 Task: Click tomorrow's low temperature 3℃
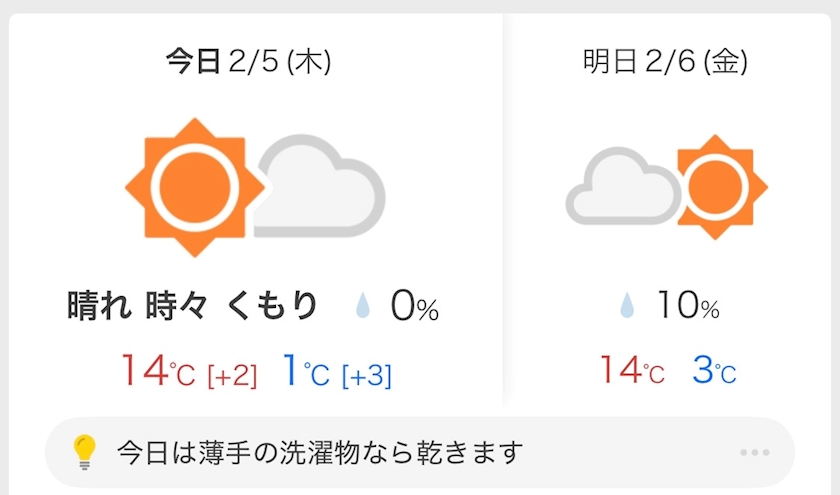pyautogui.click(x=714, y=372)
